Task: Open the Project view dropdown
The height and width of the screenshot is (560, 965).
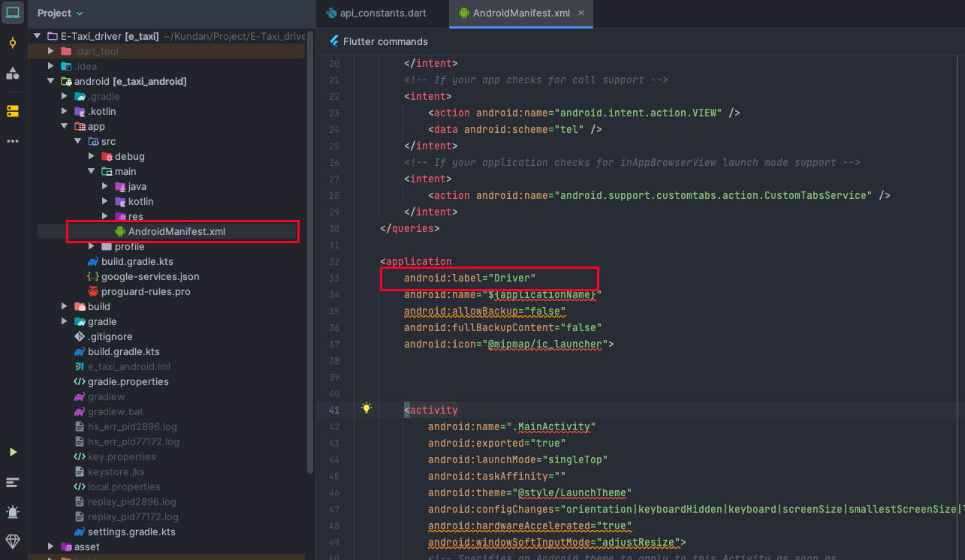Action: click(x=61, y=13)
